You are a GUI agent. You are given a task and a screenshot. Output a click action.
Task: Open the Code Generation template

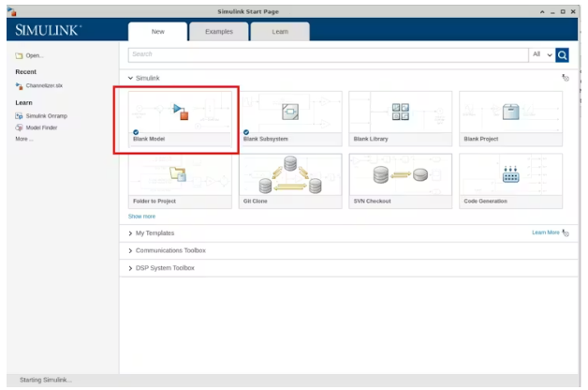point(510,174)
